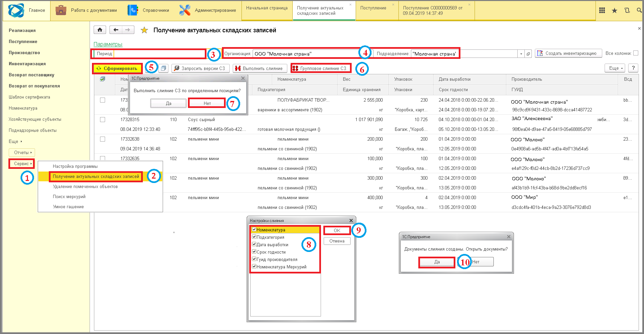Open the Параметры link
Viewport: 644px width, 334px height.
(x=108, y=44)
